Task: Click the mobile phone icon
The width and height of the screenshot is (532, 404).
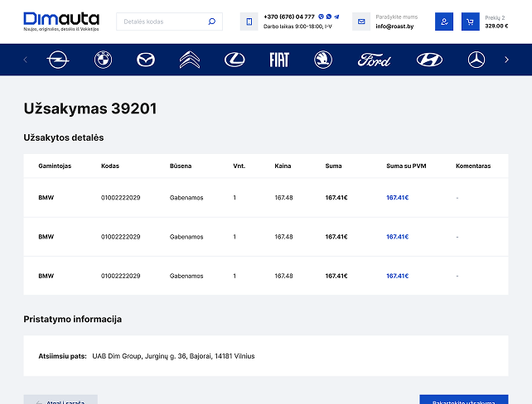Action: click(x=249, y=22)
